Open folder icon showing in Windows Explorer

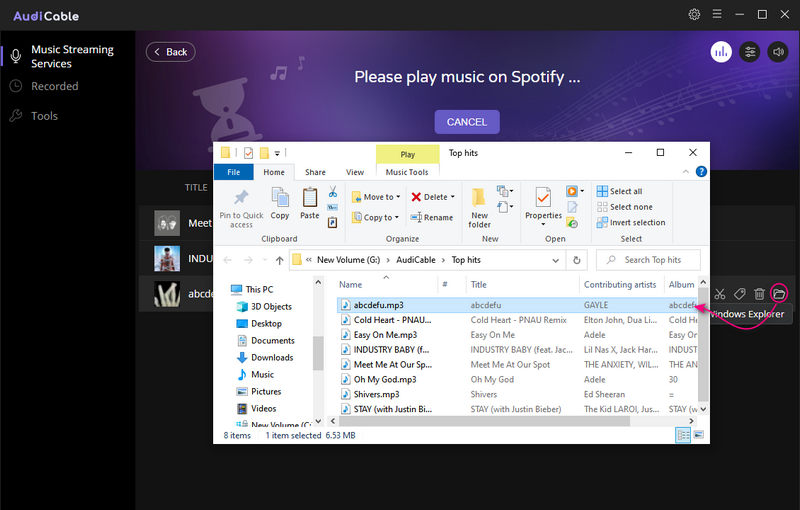tap(779, 293)
